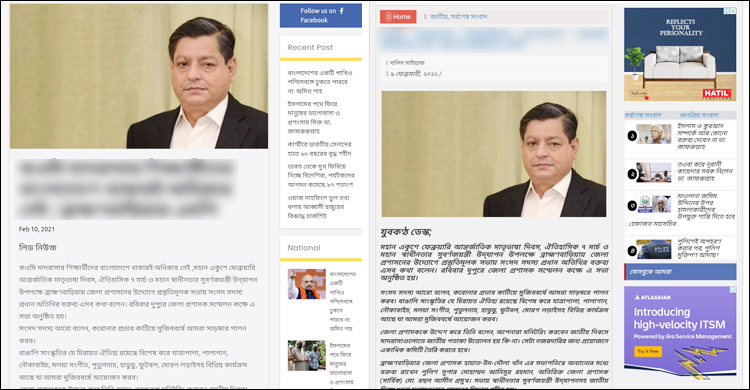Switch to the সর্বশেষ সংবাদ sidebar tab
This screenshot has height=390, width=750.
click(x=643, y=115)
